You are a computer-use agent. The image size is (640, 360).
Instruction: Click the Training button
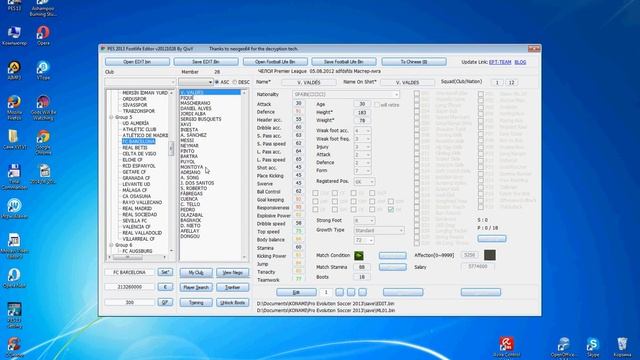196,302
